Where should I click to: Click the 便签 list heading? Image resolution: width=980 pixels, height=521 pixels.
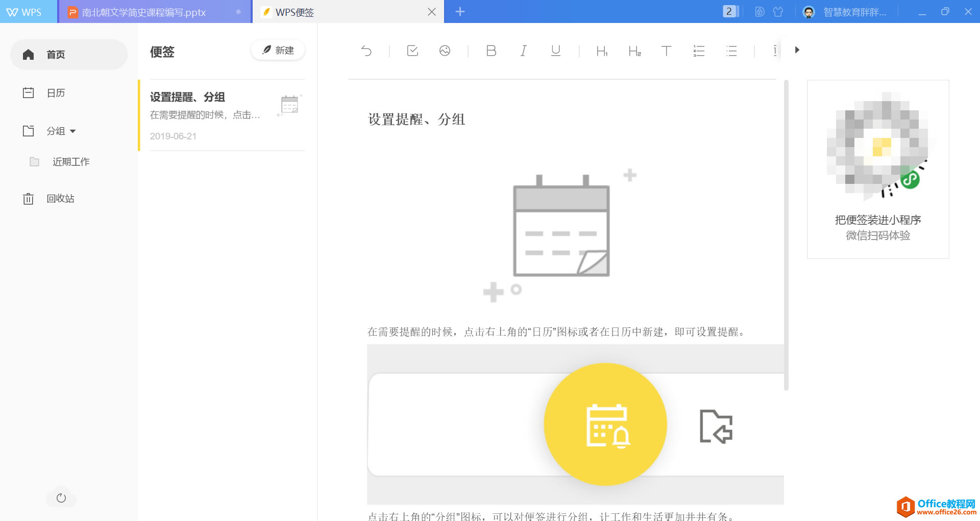(162, 52)
